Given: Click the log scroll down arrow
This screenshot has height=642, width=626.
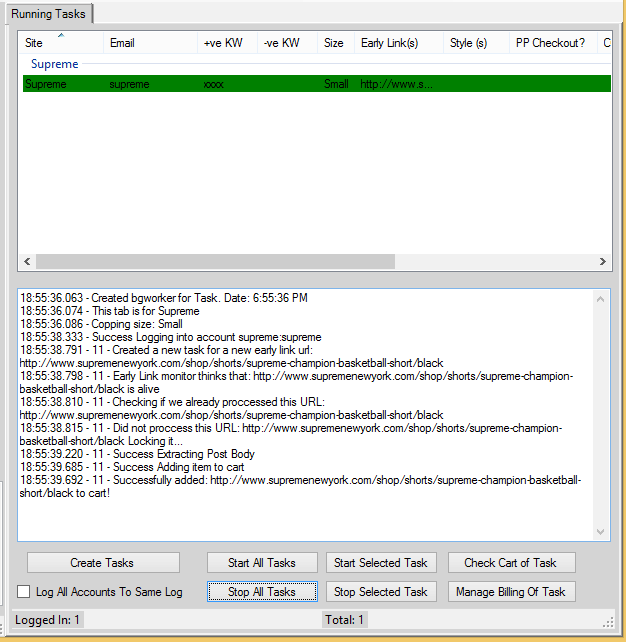Looking at the screenshot, I should 601,531.
